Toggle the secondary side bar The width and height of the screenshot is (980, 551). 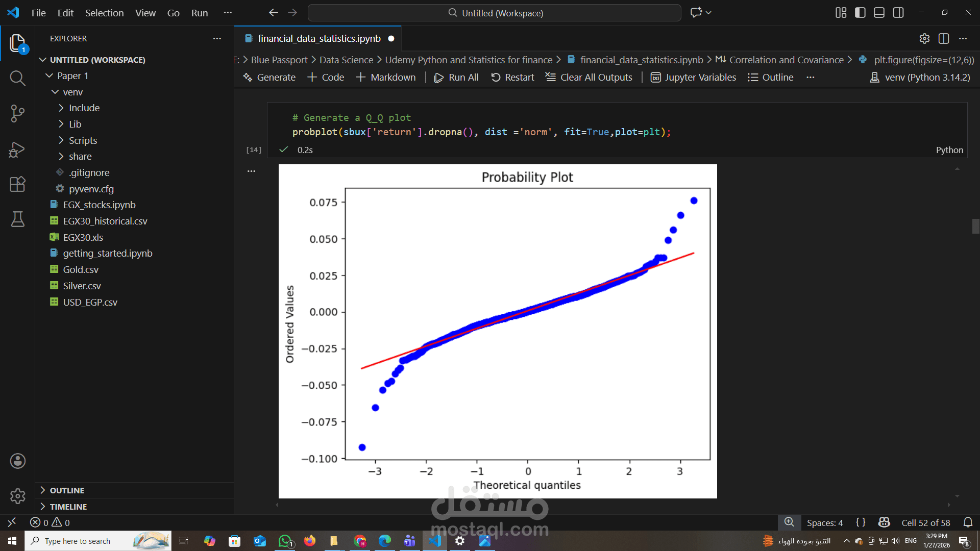(898, 13)
